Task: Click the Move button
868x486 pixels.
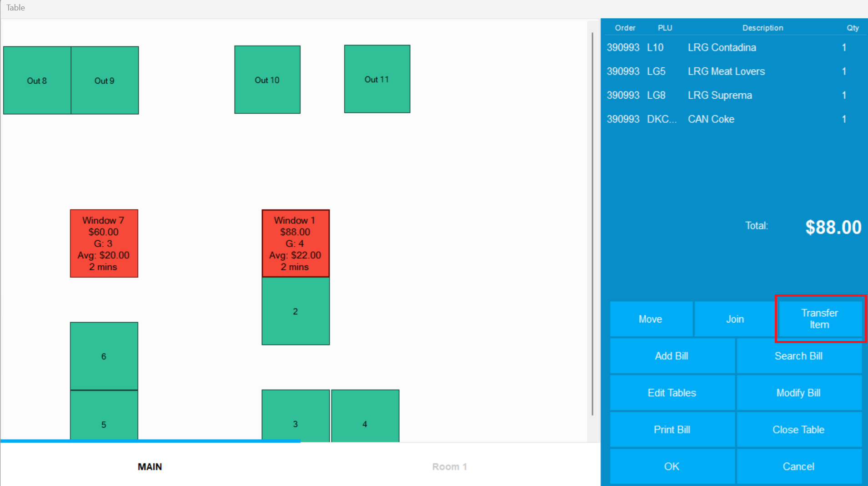Action: tap(650, 319)
